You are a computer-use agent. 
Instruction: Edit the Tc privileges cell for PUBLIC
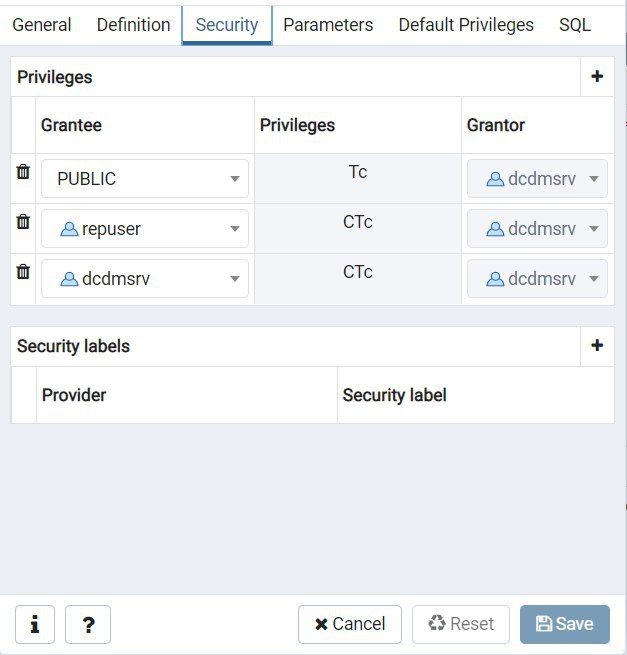tap(358, 178)
